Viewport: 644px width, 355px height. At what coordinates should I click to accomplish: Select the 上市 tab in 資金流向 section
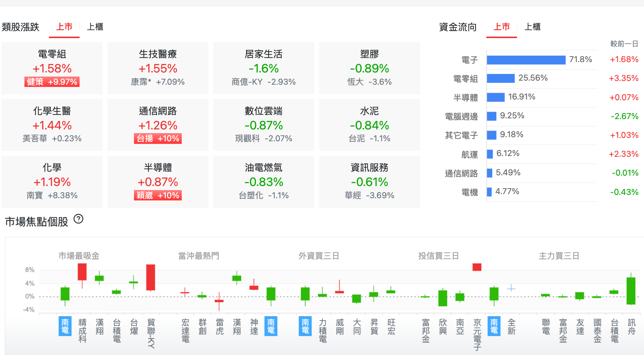click(502, 27)
